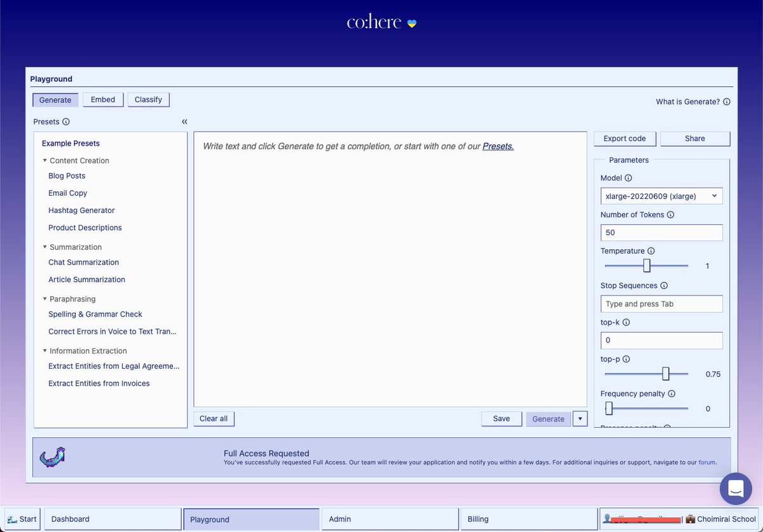Show info icon next to top-p
Image resolution: width=763 pixels, height=532 pixels.
coord(626,359)
